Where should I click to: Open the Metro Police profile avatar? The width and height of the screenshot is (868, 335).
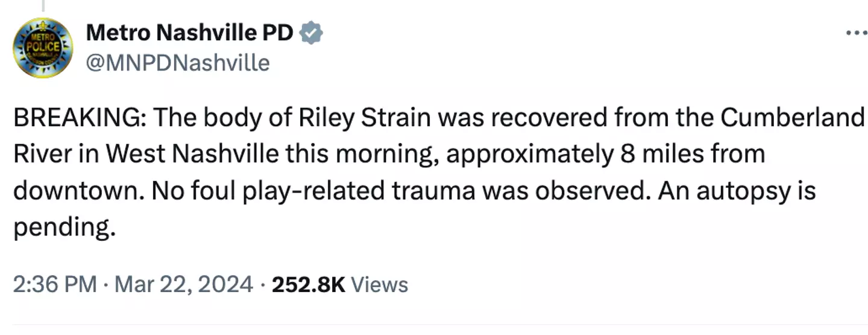pos(43,48)
